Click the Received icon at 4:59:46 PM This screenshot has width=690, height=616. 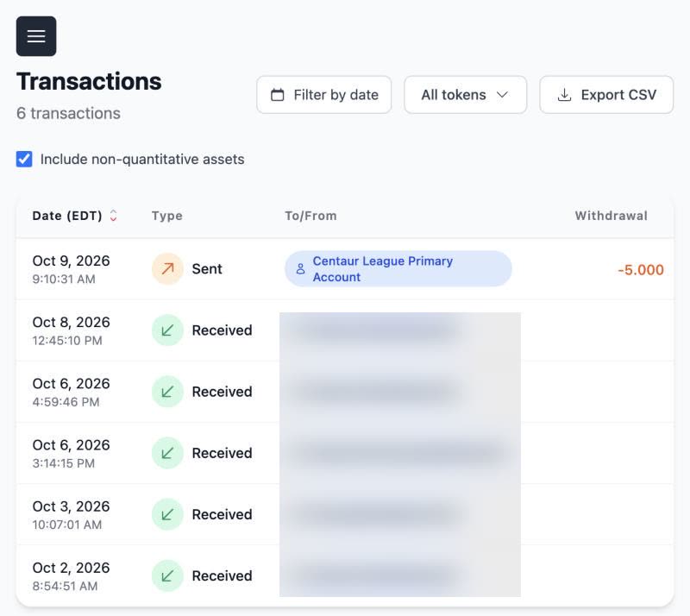[x=167, y=392]
